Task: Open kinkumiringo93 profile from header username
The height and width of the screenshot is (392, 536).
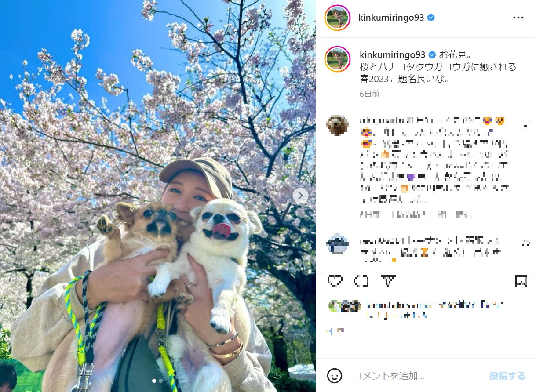Action: tap(391, 18)
